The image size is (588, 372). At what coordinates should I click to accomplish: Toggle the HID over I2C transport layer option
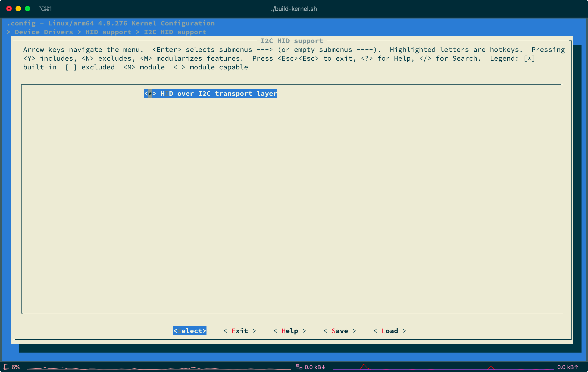coord(210,93)
